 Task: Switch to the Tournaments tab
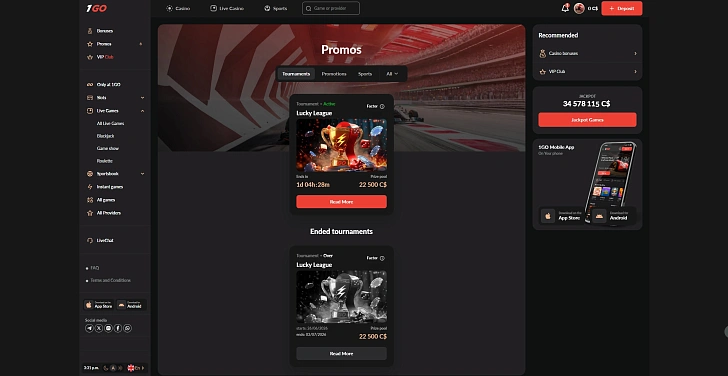coord(296,74)
